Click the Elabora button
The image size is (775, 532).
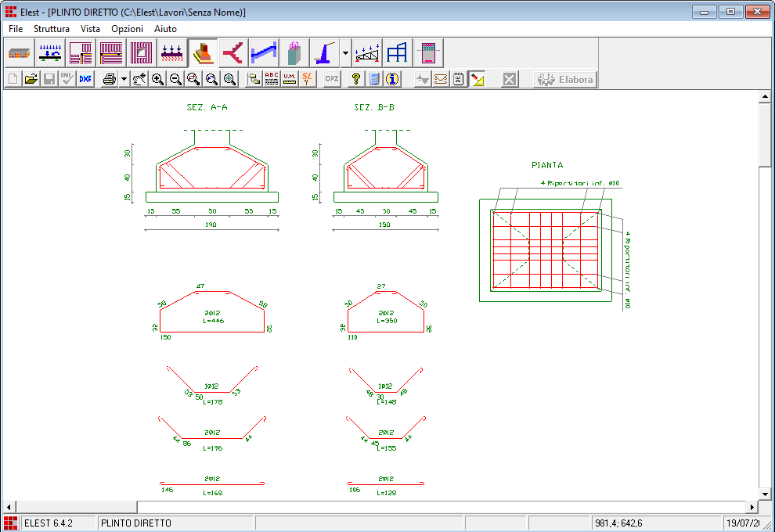pyautogui.click(x=565, y=79)
